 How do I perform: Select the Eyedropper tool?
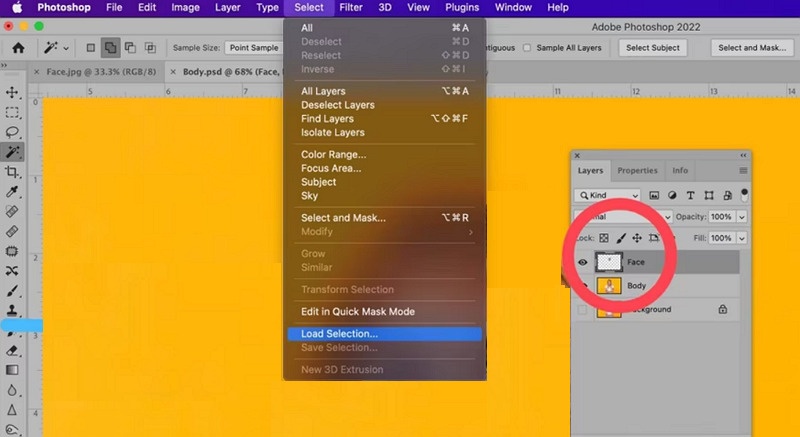[13, 191]
